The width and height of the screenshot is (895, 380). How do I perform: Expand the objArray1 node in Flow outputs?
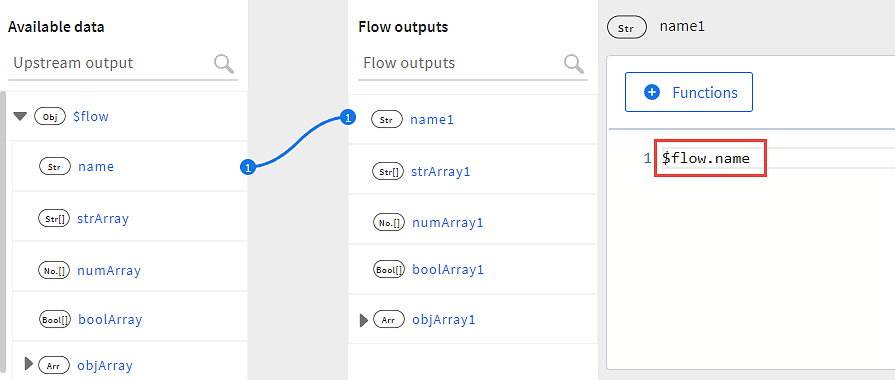[364, 320]
